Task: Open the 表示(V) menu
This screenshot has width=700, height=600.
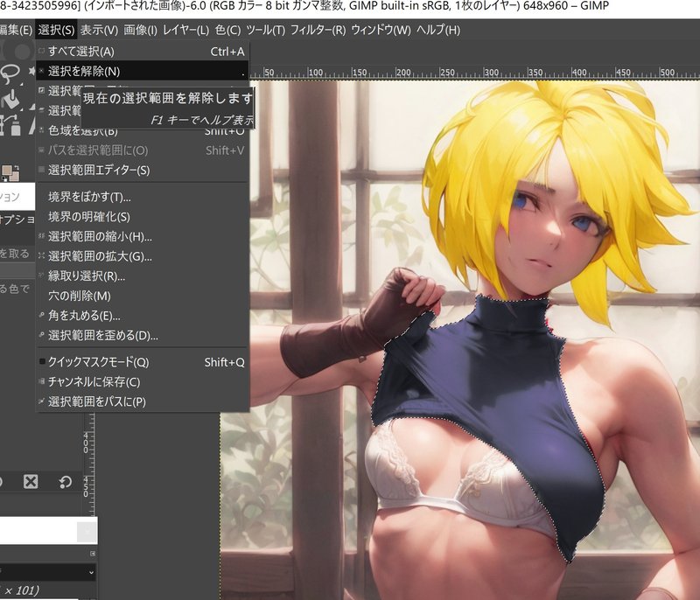Action: [x=99, y=30]
